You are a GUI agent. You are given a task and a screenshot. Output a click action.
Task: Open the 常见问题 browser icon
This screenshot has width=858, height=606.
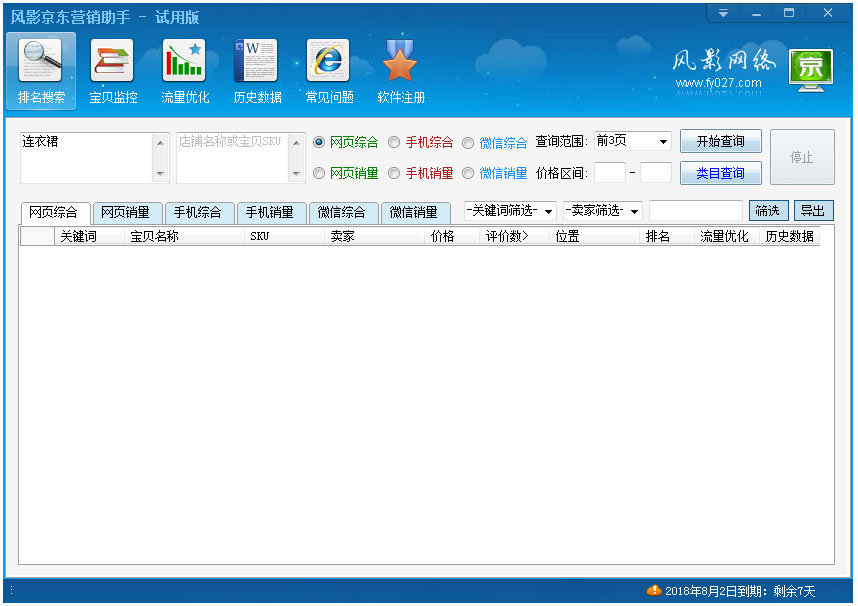(x=329, y=61)
